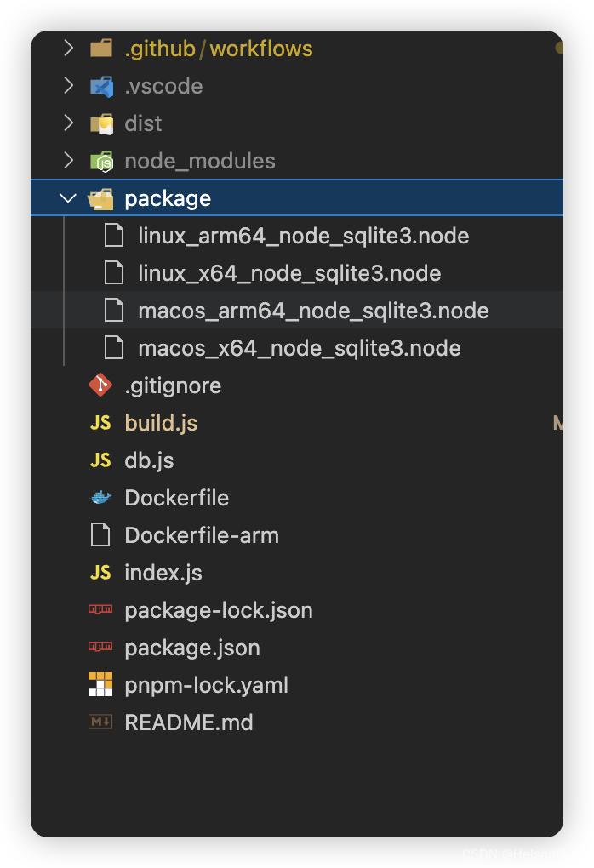594x868 pixels.
Task: Click the Dockerfile whale icon
Action: 100,498
